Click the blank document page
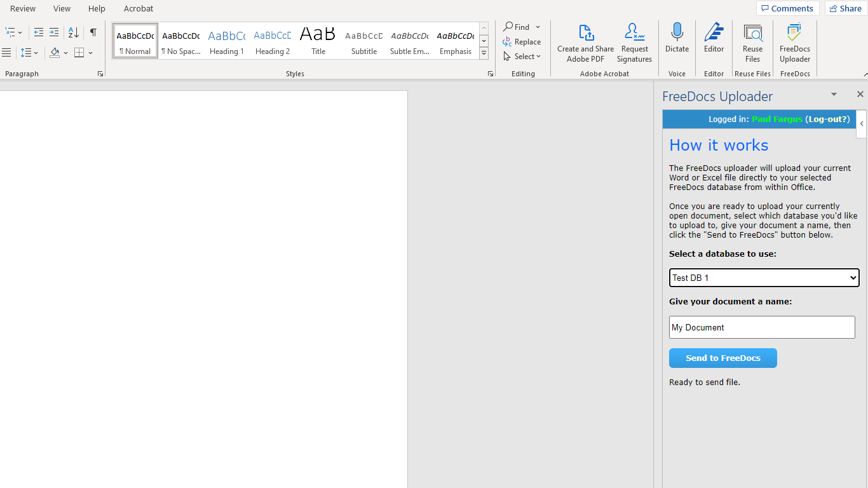Viewport: 868px width, 488px height. point(203,289)
